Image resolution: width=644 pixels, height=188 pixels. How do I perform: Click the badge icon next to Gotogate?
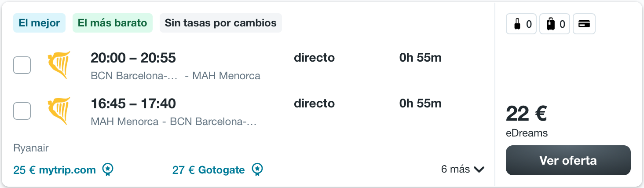point(257,169)
